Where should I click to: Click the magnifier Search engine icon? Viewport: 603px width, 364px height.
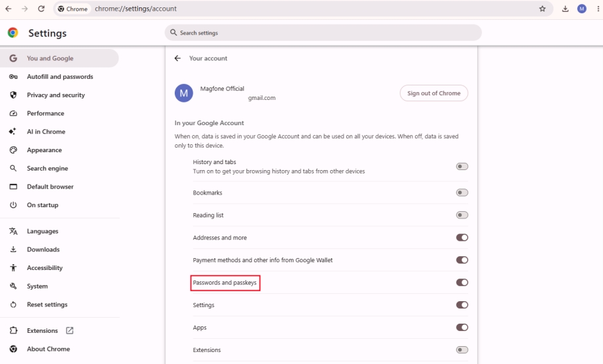tap(13, 168)
